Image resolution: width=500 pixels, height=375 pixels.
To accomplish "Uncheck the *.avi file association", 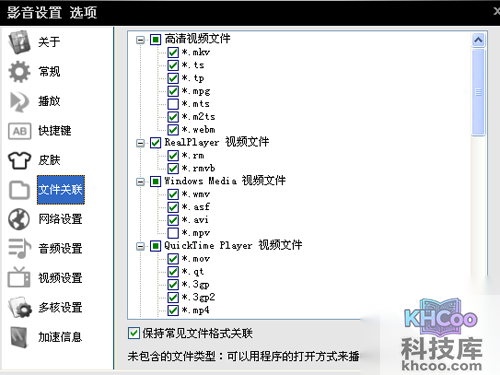I will (x=173, y=220).
